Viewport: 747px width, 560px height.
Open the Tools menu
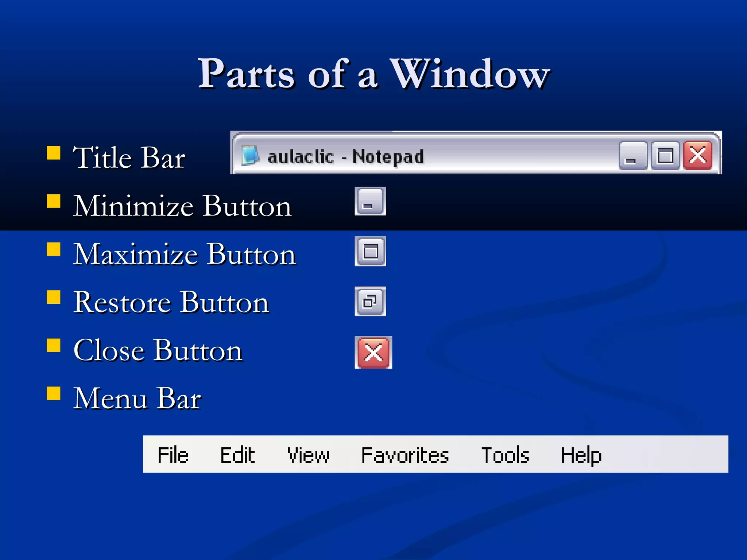pos(505,455)
